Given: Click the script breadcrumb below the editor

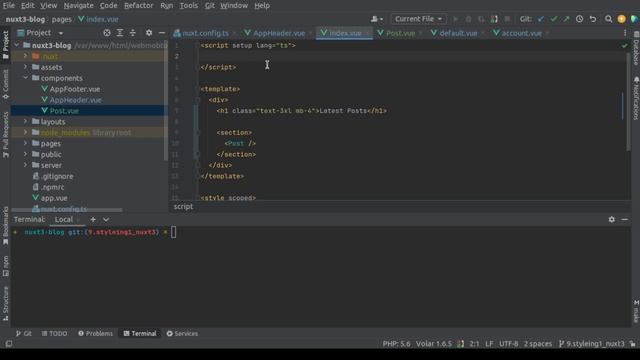Looking at the screenshot, I should click(183, 207).
